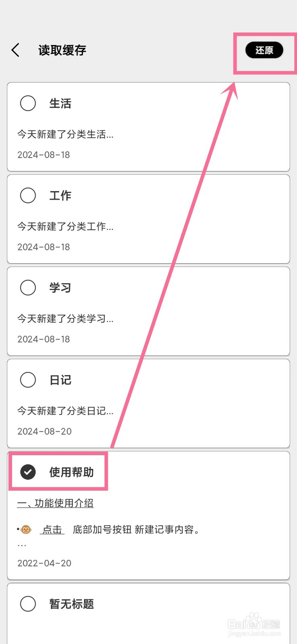Click the underlined 点击 text
297x644 pixels.
52,530
